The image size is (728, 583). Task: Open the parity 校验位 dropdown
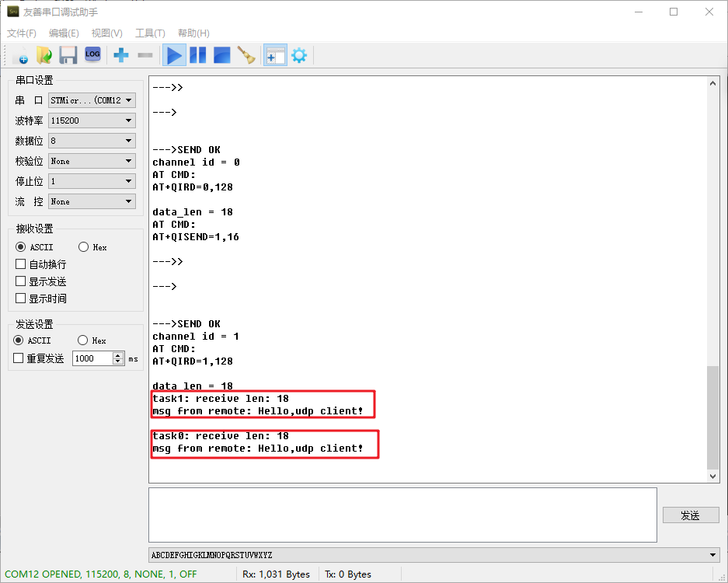click(x=92, y=161)
